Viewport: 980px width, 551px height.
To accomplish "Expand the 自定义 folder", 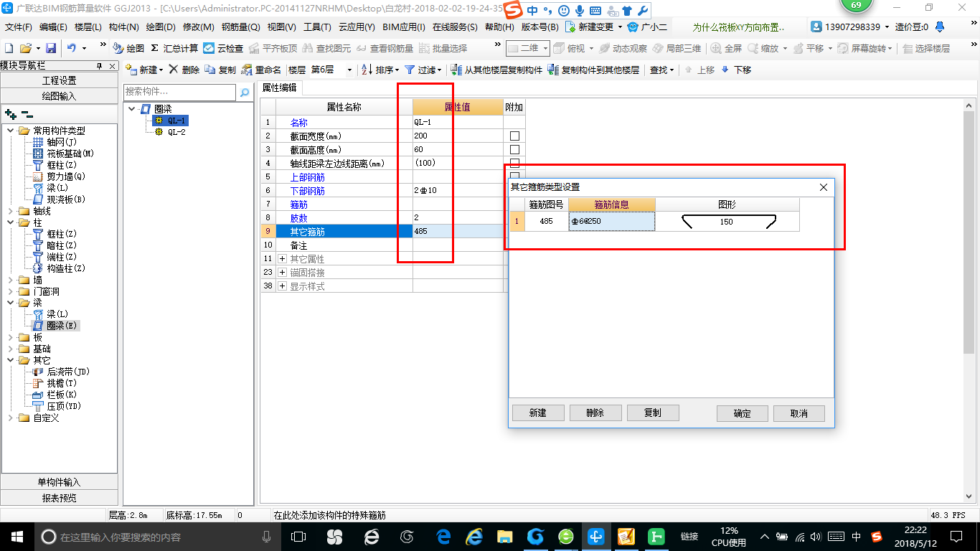I will coord(10,418).
